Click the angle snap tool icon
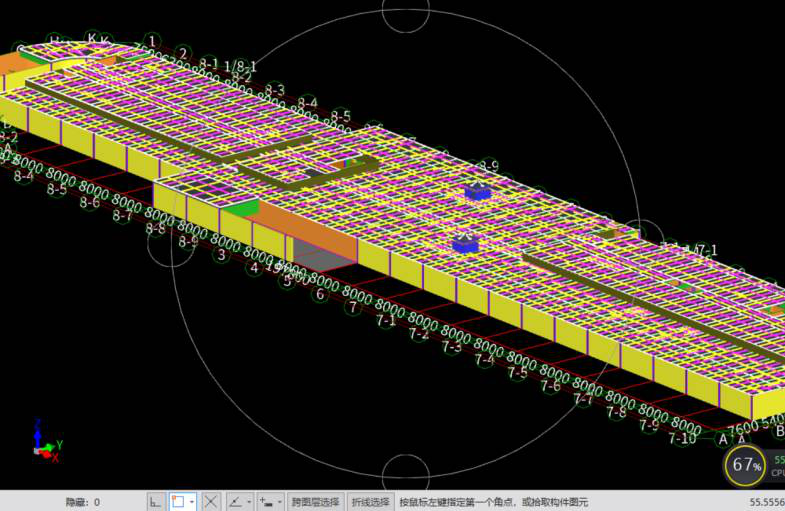 pos(234,501)
